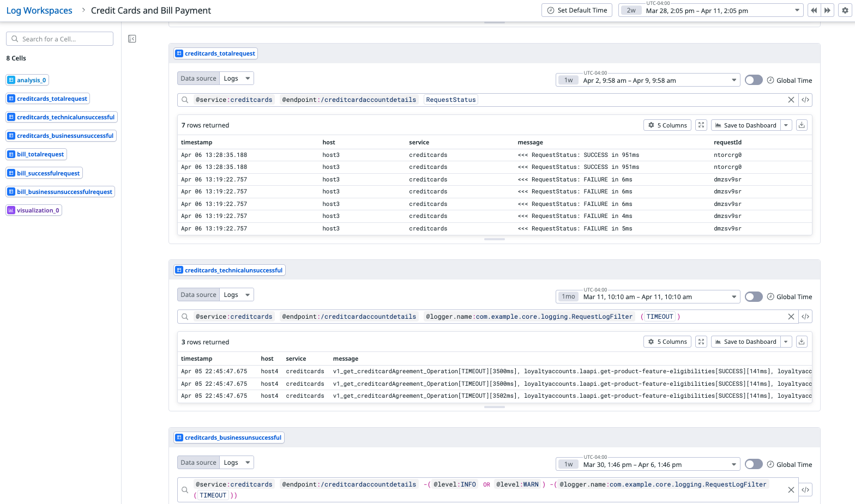This screenshot has width=855, height=504.
Task: Clear the creditcards_totalrequest search query
Action: (x=791, y=100)
